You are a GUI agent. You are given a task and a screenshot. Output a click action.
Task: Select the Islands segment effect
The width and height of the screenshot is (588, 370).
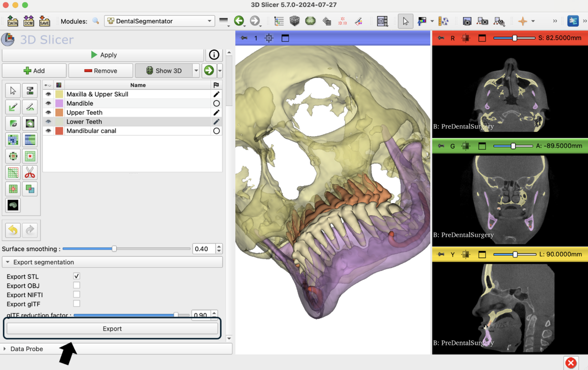coord(13,189)
